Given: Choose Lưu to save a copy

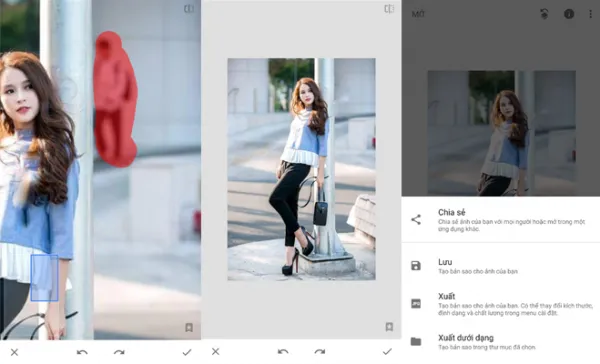Looking at the screenshot, I should point(501,266).
